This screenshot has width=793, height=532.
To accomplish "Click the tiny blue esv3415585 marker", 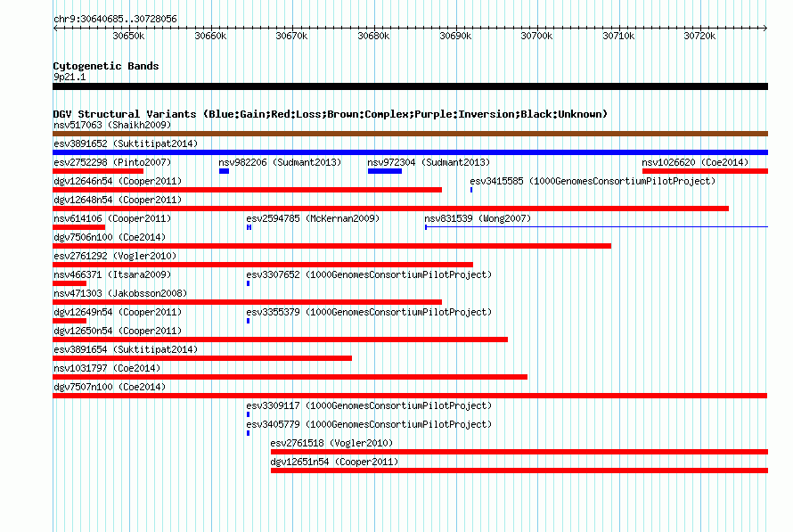I will click(x=471, y=190).
